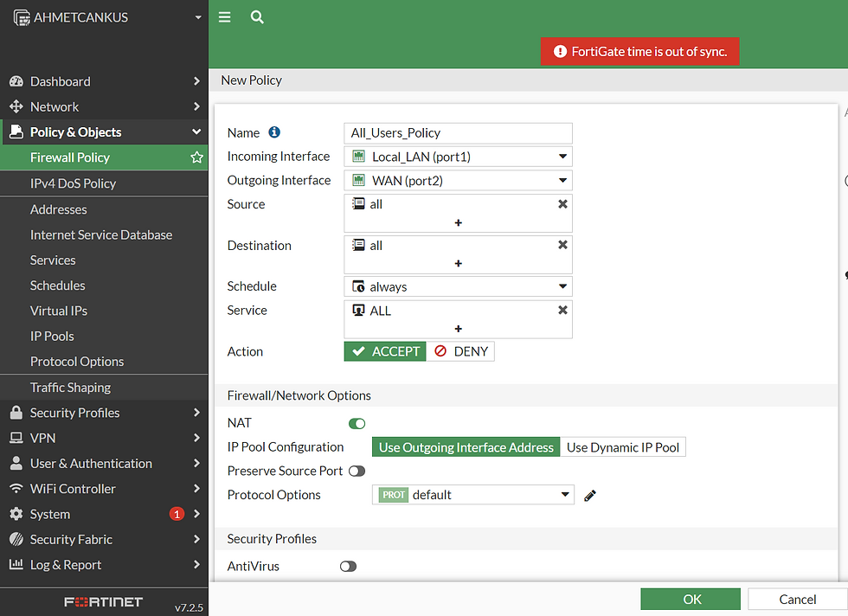The height and width of the screenshot is (616, 848).
Task: Add a new Source entry
Action: coord(458,223)
